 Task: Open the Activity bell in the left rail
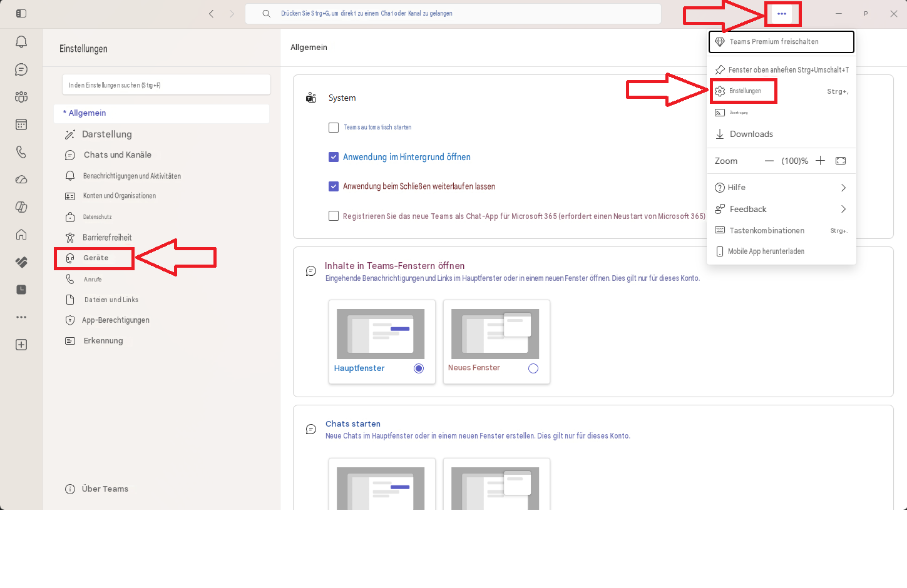point(21,42)
